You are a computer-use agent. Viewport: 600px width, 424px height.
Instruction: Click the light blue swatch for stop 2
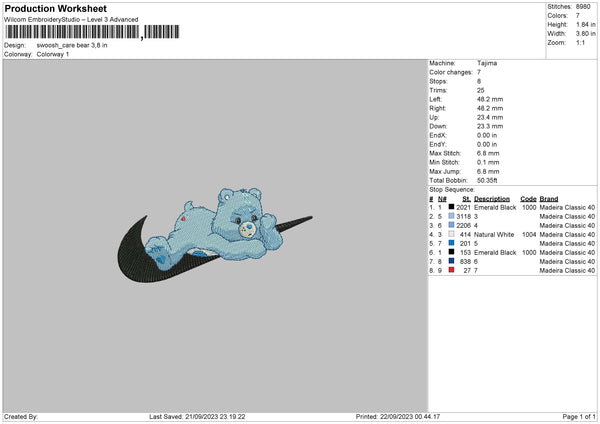click(x=452, y=216)
